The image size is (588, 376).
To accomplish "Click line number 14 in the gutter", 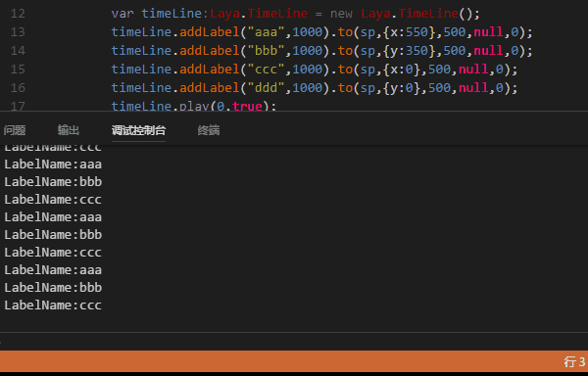I will pyautogui.click(x=18, y=51).
